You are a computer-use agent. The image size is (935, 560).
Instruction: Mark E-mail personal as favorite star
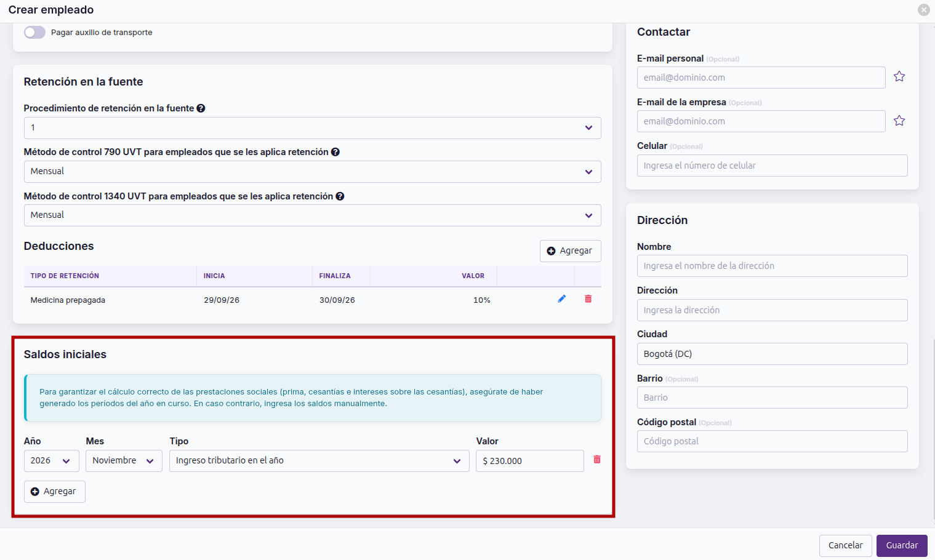[899, 76]
